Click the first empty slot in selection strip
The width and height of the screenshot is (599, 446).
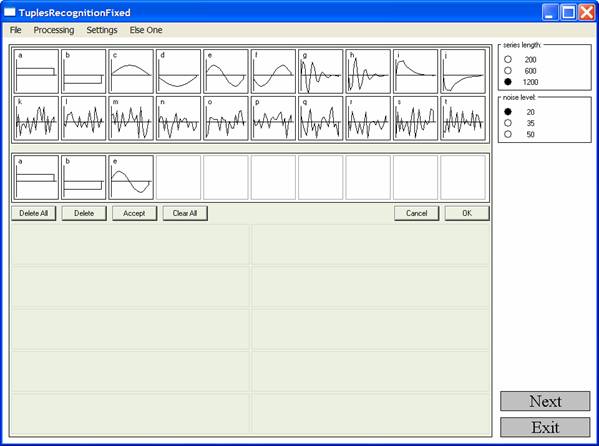point(178,177)
